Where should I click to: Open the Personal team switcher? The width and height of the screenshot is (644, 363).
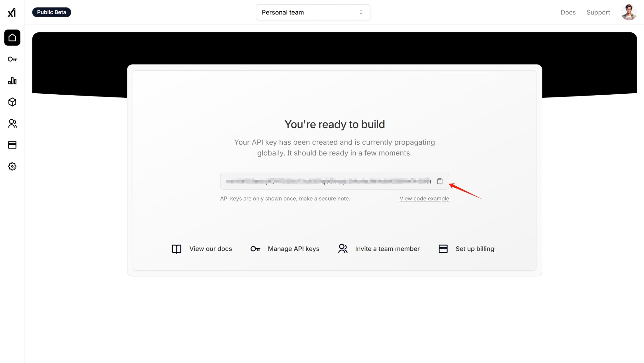click(x=313, y=12)
